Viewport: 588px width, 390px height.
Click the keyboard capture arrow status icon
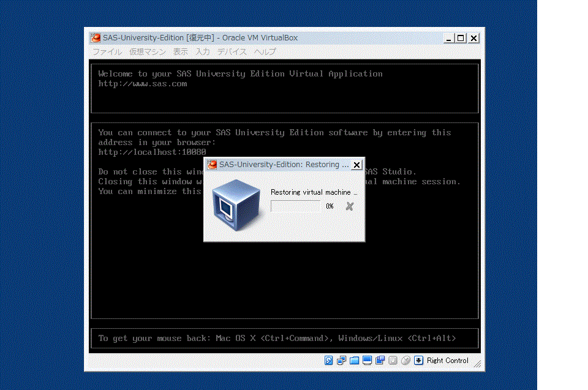[x=418, y=361]
